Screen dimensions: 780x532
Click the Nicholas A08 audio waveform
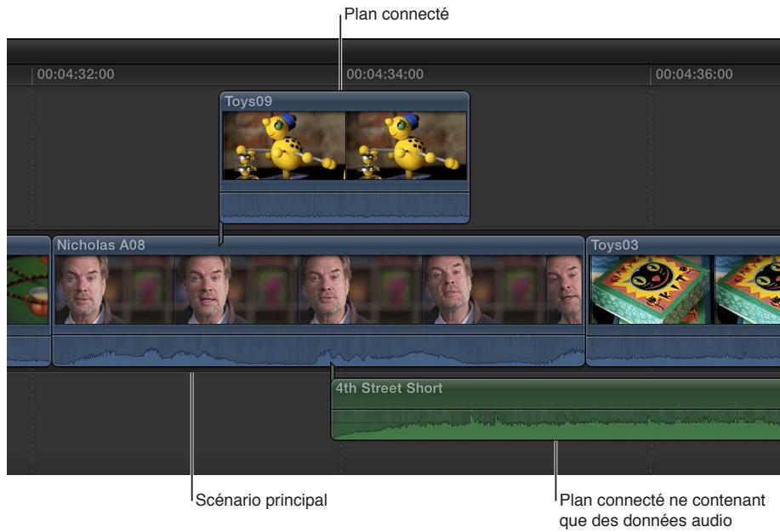318,350
